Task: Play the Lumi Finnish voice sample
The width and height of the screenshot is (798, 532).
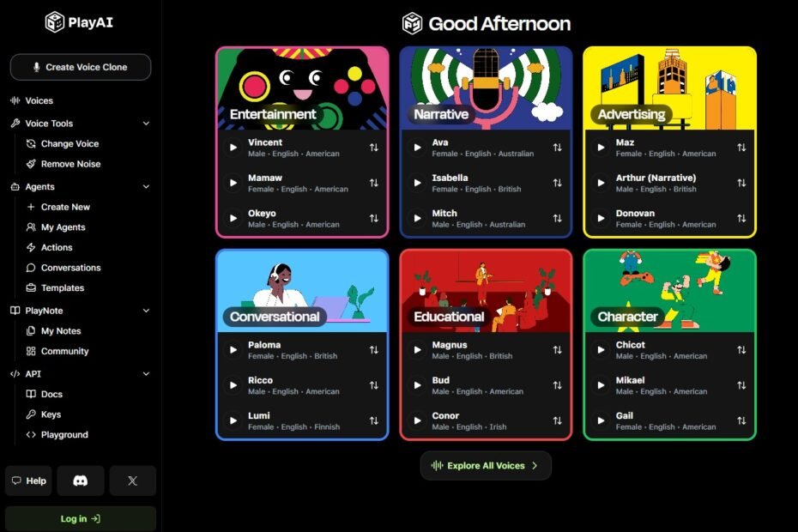Action: pyautogui.click(x=233, y=420)
